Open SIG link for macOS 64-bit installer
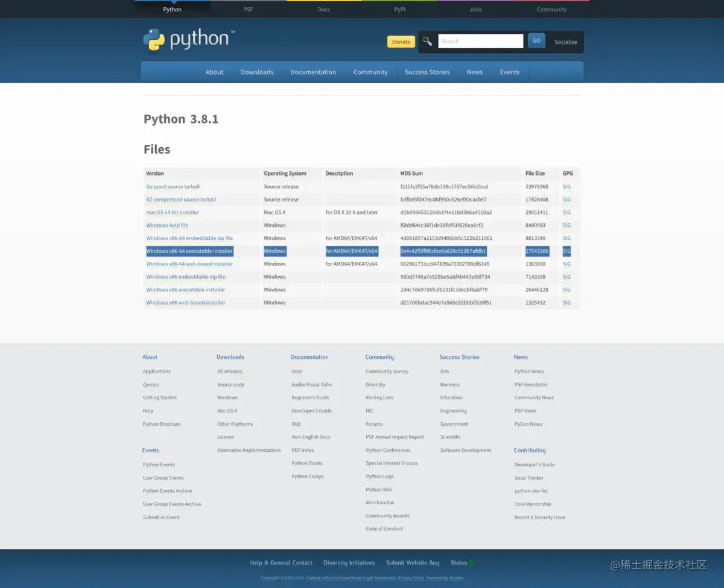Screen dimensions: 724x588 (567, 212)
